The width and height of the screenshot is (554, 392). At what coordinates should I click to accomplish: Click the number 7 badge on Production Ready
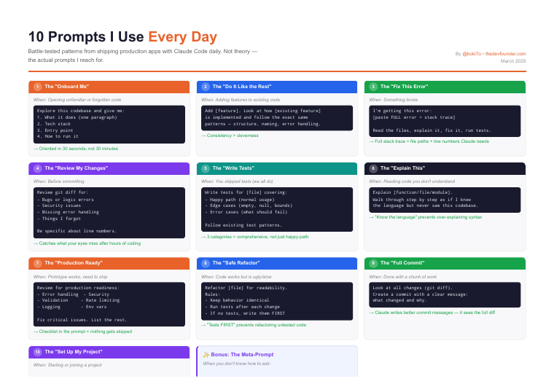(x=37, y=263)
